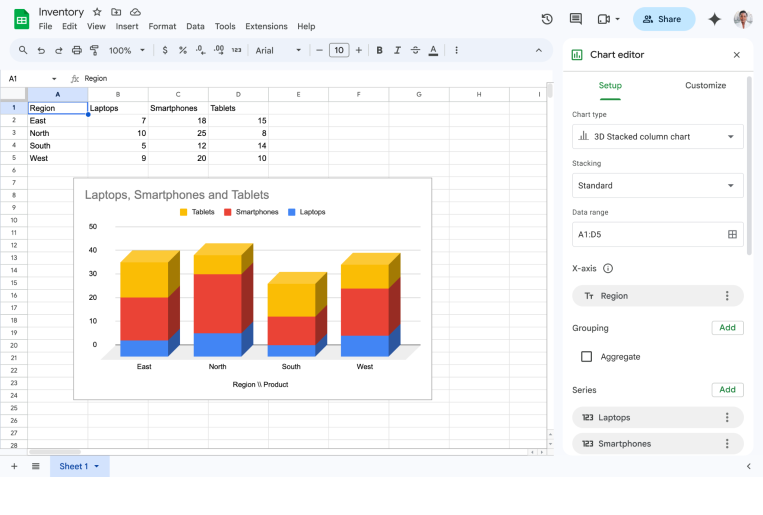
Task: Collapse the menus with up chevron
Action: [539, 50]
